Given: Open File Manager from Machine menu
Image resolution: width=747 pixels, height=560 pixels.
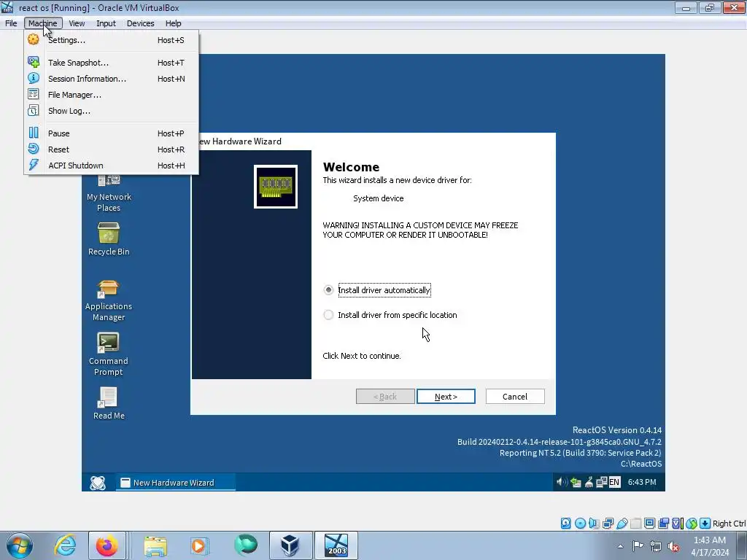Looking at the screenshot, I should point(111,95).
